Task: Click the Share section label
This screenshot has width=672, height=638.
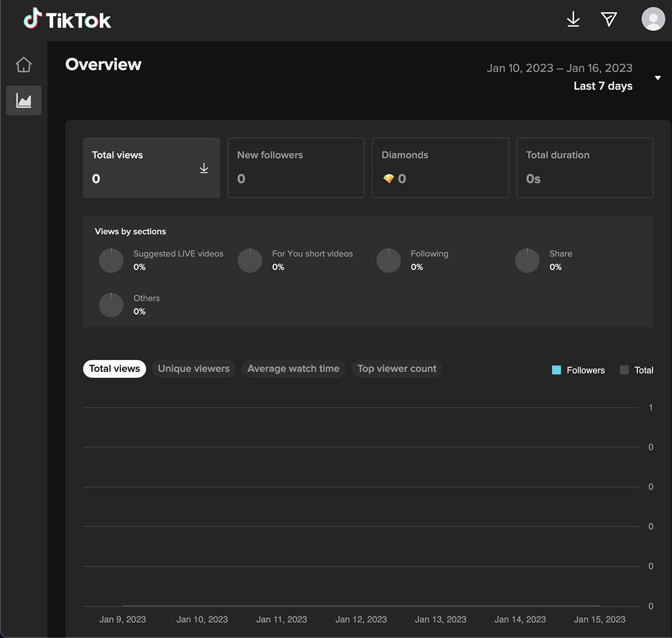Action: point(561,254)
